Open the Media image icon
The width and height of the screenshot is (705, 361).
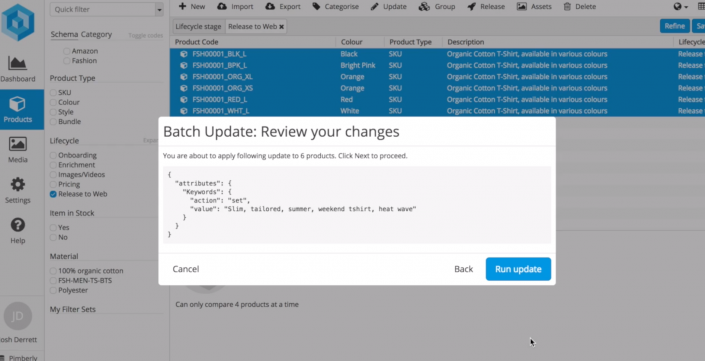pyautogui.click(x=18, y=144)
